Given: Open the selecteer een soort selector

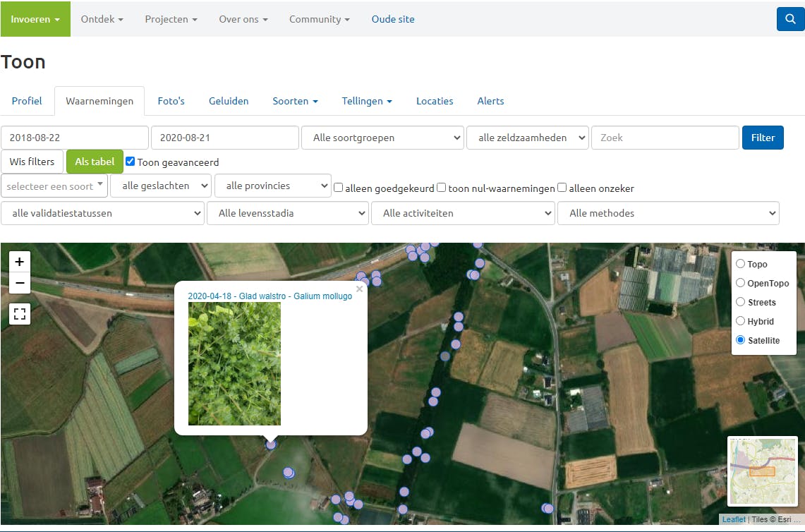Looking at the screenshot, I should click(x=54, y=186).
